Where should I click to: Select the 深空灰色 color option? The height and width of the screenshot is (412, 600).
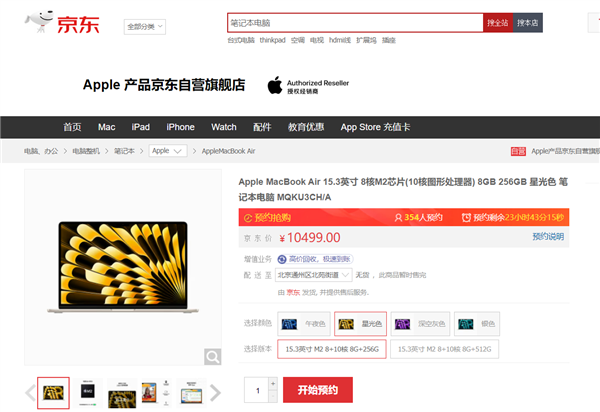pyautogui.click(x=420, y=324)
